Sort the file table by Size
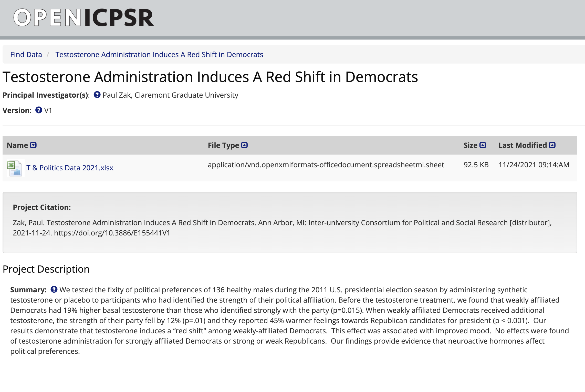The image size is (585, 392). coord(483,145)
